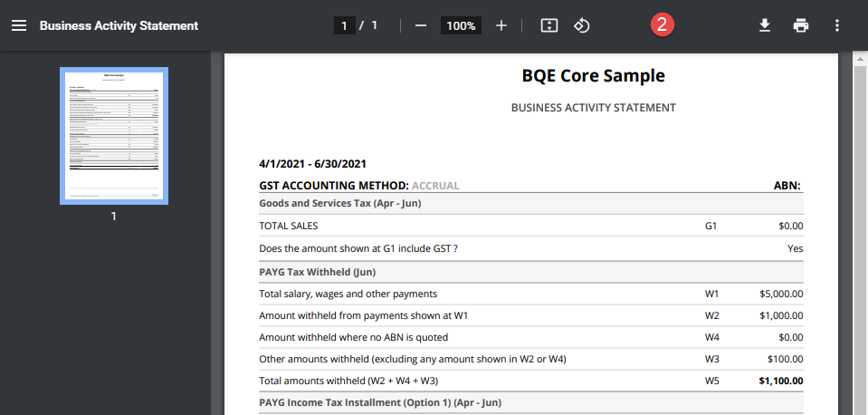
Task: Click the TOTAL SALES row label
Action: [288, 226]
